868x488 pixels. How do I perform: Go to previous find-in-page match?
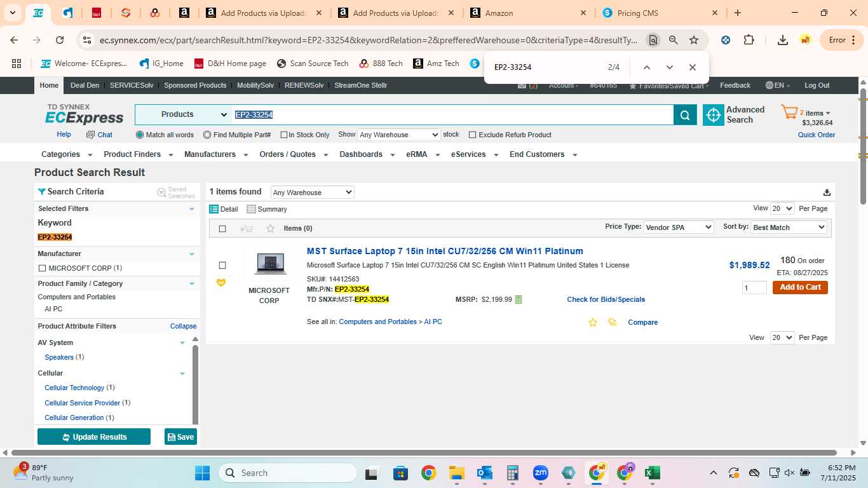(646, 67)
